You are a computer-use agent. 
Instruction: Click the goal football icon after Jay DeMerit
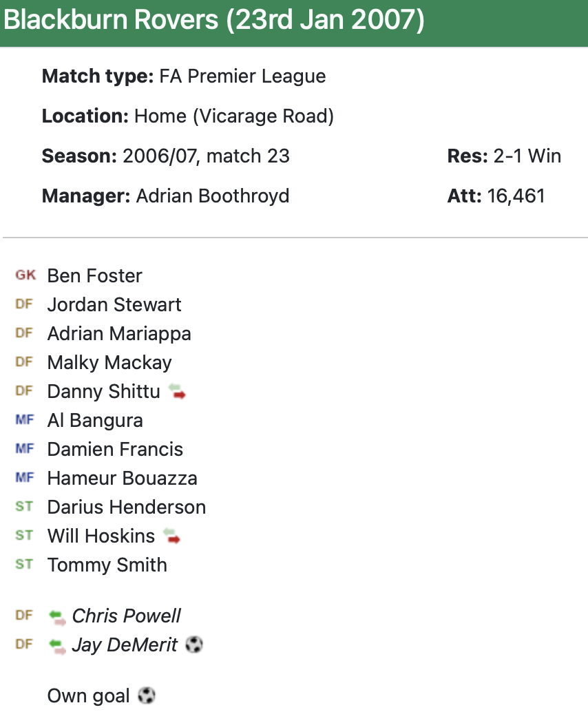(x=194, y=645)
